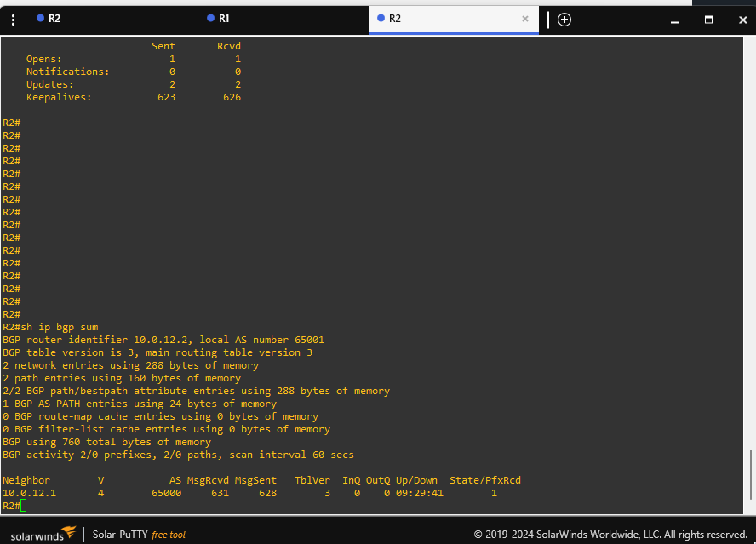Click blue status dot on R1 tab
The image size is (756, 544).
210,19
